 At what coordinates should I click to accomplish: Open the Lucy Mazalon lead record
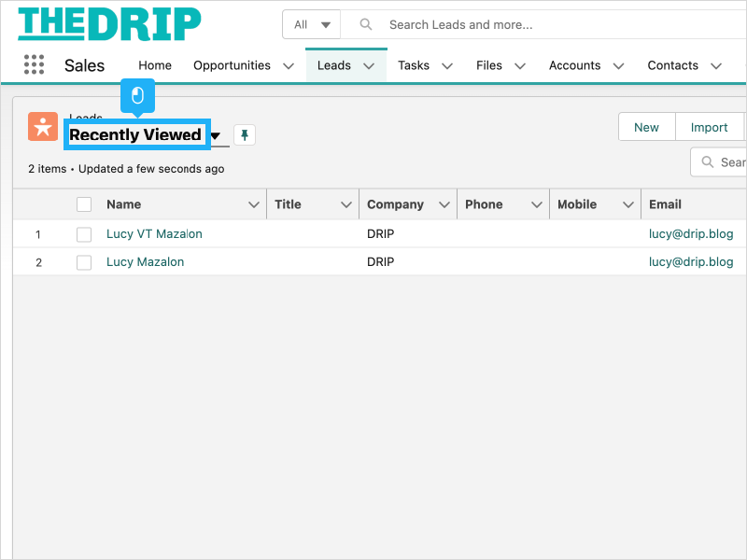[146, 262]
